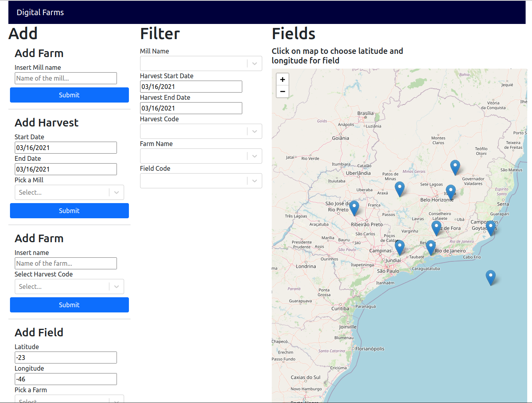The image size is (532, 403).
Task: Click the Brasília label on map
Action: tap(366, 113)
